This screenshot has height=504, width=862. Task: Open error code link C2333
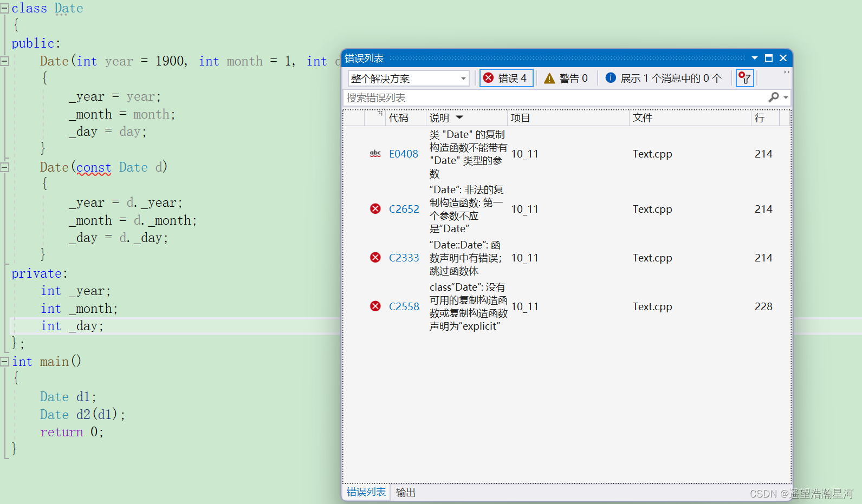[x=404, y=258]
